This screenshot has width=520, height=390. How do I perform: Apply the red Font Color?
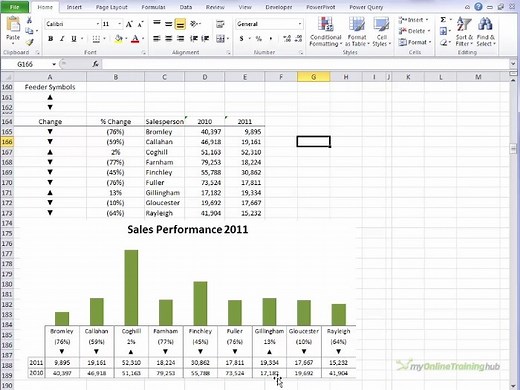pyautogui.click(x=135, y=39)
